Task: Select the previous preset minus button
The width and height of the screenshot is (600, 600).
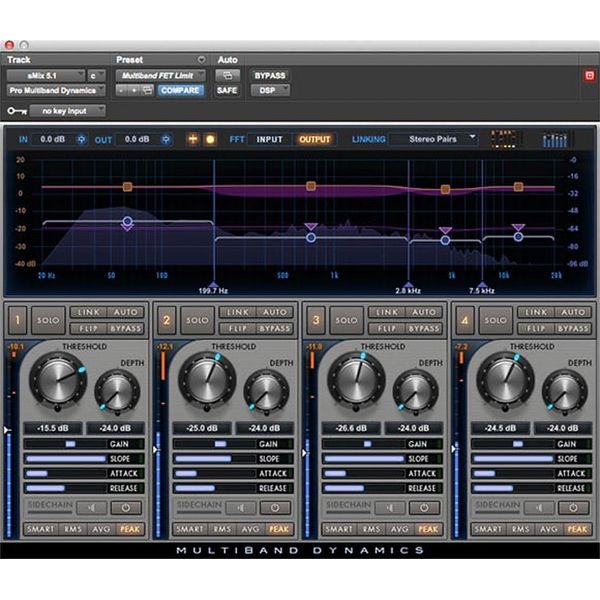Action: [x=121, y=90]
